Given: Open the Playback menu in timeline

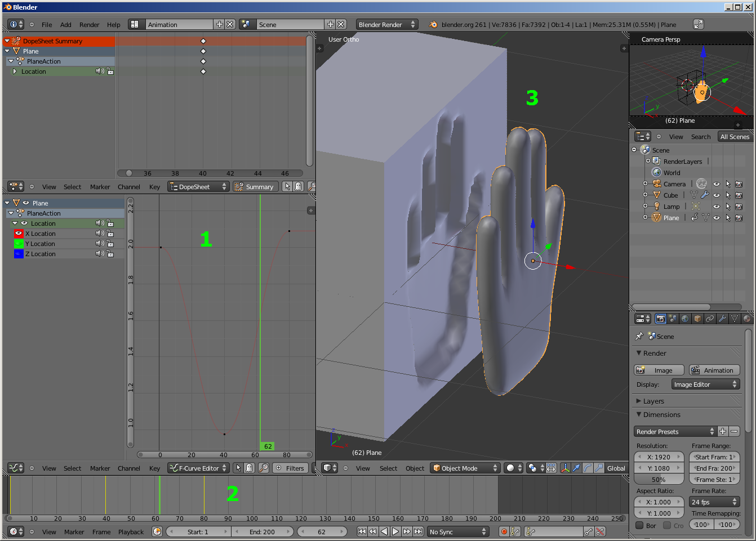Looking at the screenshot, I should pos(131,532).
